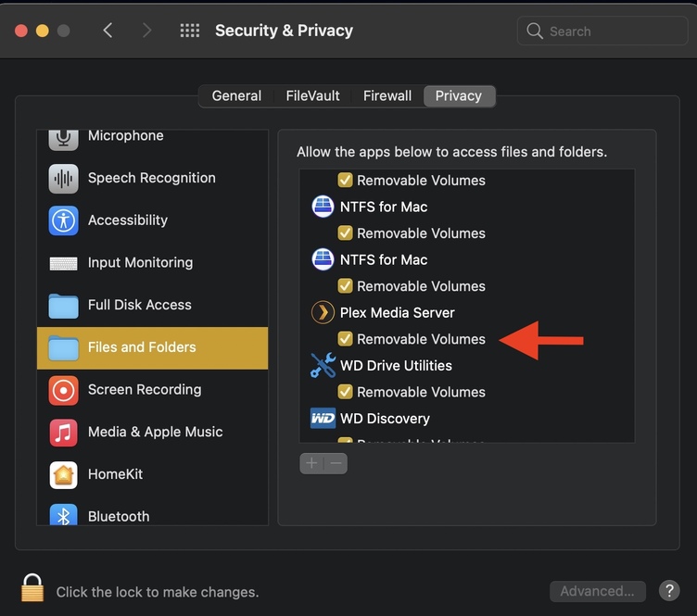
Task: Click the upper NTFS for Mac icon
Action: coord(323,207)
